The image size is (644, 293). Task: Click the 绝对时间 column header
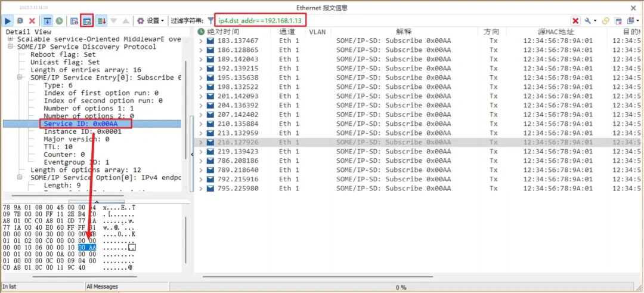[x=222, y=31]
